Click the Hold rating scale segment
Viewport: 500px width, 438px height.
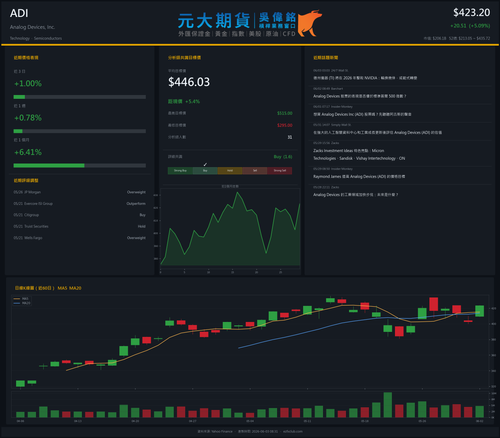click(x=230, y=171)
